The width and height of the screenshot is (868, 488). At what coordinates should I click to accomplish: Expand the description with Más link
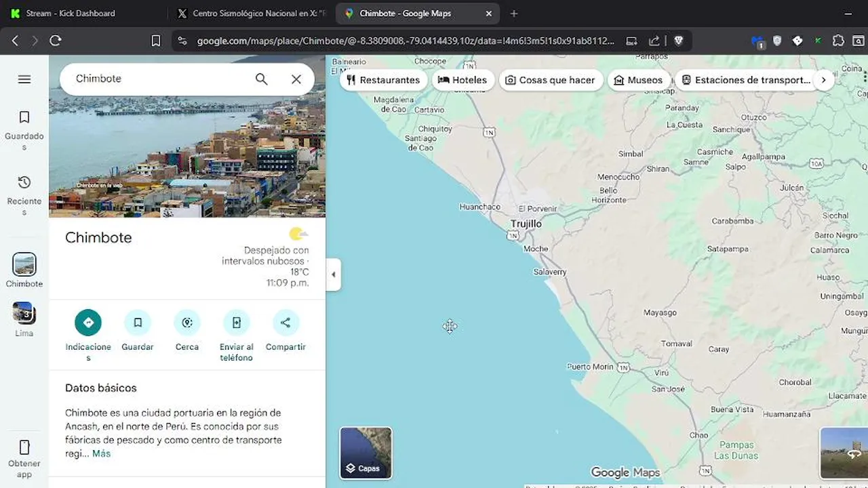(101, 453)
